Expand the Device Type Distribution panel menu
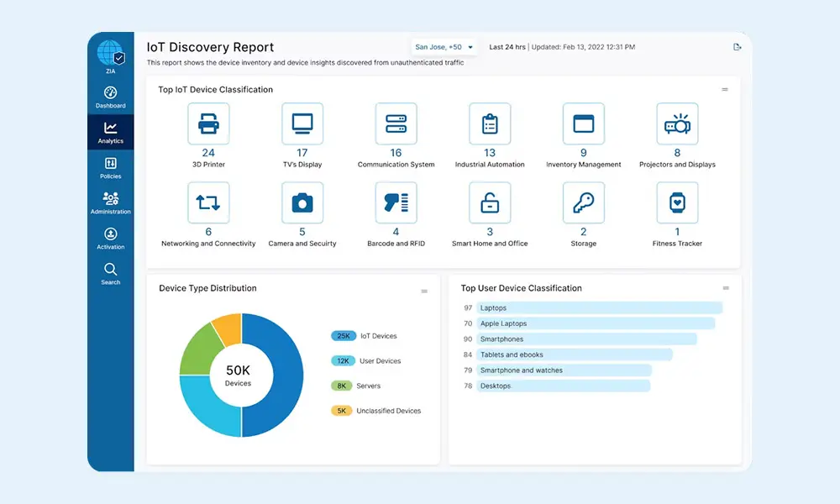Image resolution: width=840 pixels, height=504 pixels. point(424,291)
